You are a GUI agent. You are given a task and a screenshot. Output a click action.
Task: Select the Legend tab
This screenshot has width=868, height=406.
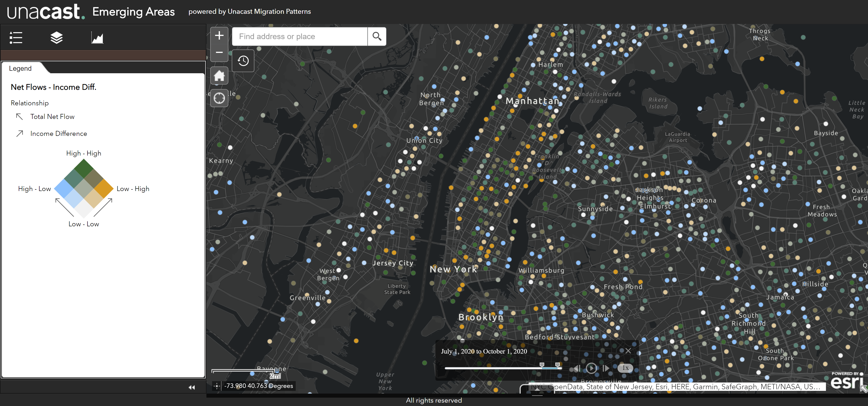click(x=21, y=68)
